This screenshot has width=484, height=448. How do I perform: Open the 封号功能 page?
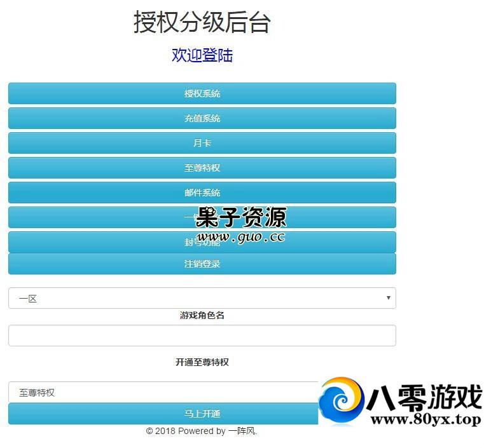95,242
